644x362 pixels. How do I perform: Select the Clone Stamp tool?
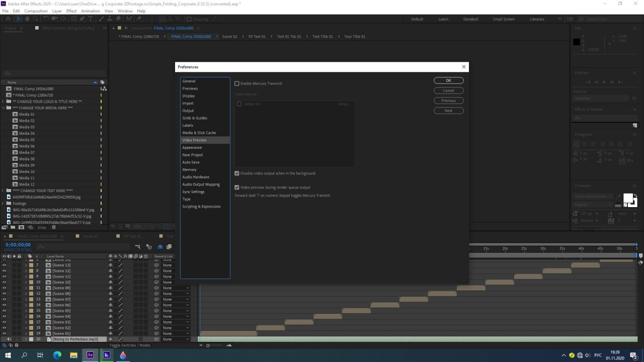coord(109,19)
